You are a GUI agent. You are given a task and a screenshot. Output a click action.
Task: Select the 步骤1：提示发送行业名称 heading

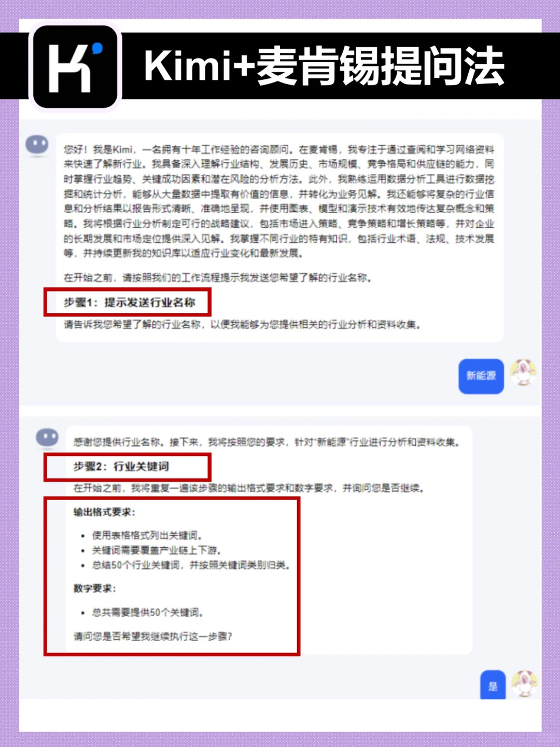(x=129, y=302)
